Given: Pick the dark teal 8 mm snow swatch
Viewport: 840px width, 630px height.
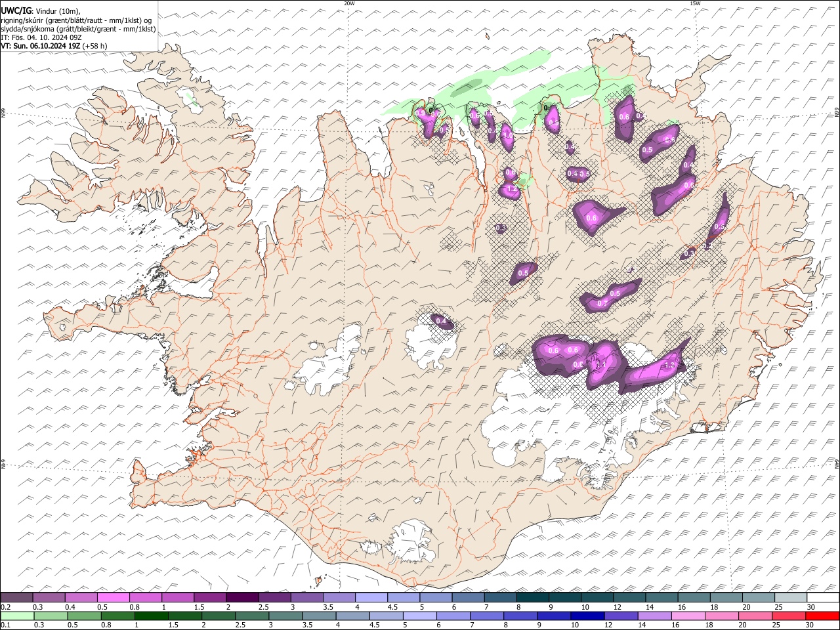Looking at the screenshot, I should pyautogui.click(x=532, y=597).
